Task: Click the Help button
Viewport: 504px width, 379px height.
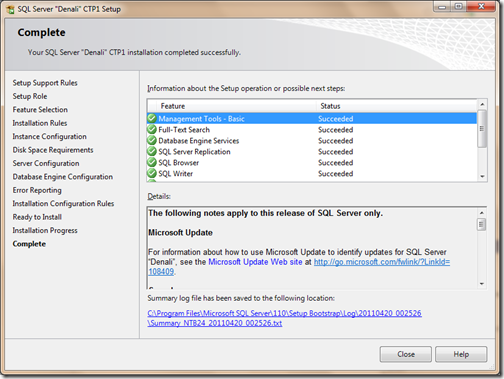Action: tap(461, 354)
